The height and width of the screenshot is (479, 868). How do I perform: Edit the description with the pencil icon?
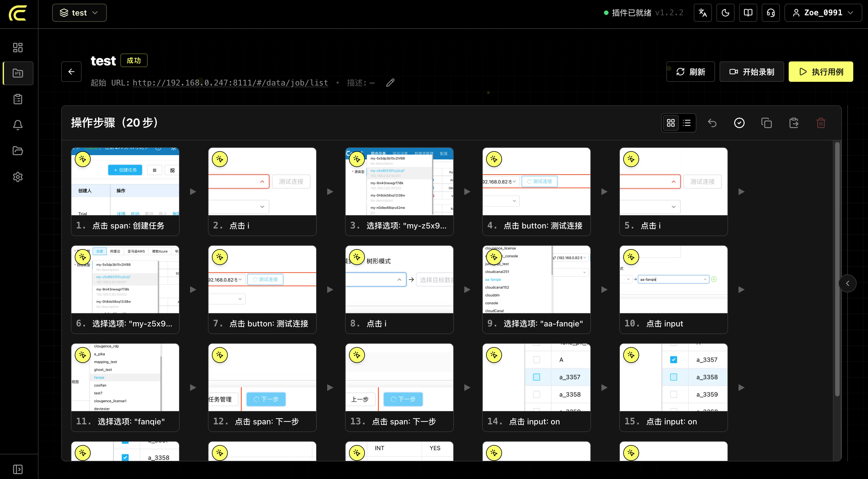pos(390,83)
